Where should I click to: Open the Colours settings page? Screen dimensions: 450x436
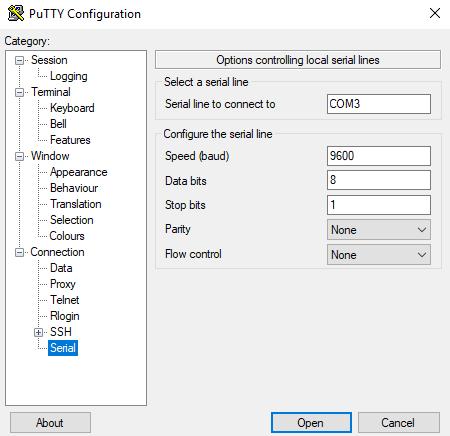coord(67,236)
